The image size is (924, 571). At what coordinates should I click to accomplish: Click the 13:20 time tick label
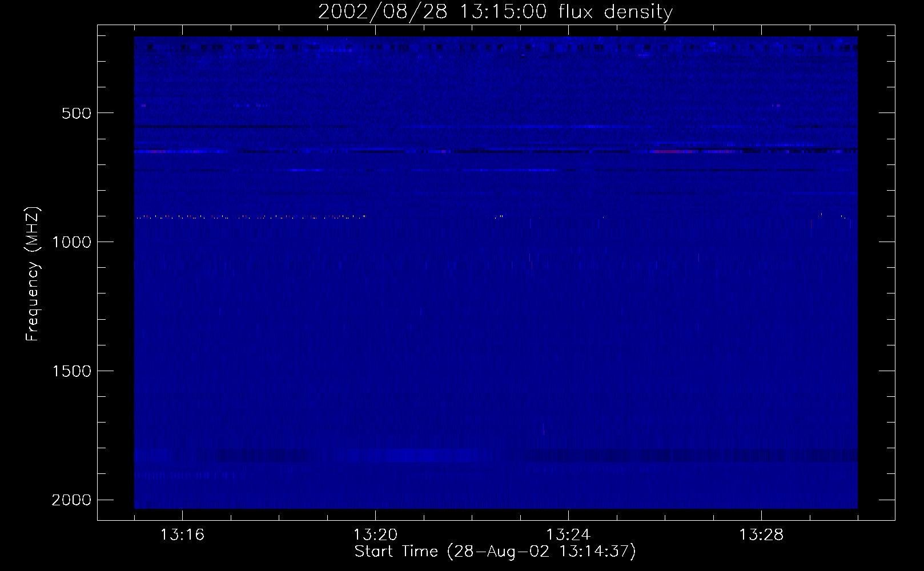coord(376,535)
